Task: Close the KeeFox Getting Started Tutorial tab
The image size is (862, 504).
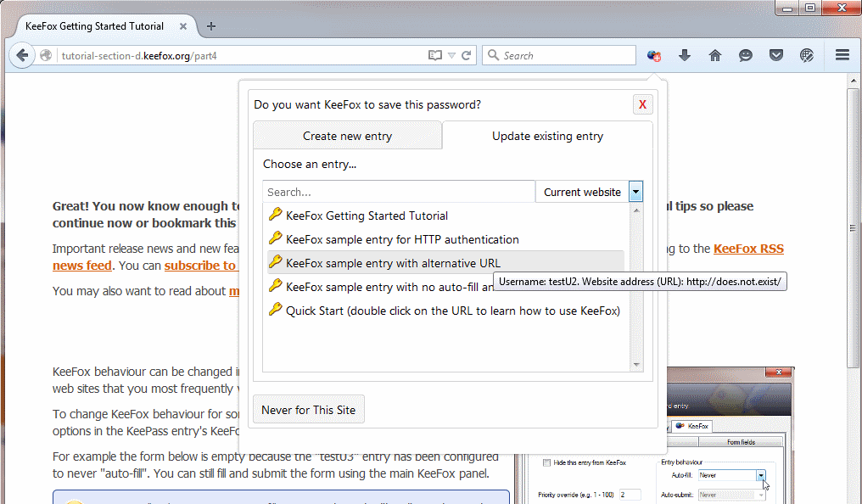Action: click(183, 26)
